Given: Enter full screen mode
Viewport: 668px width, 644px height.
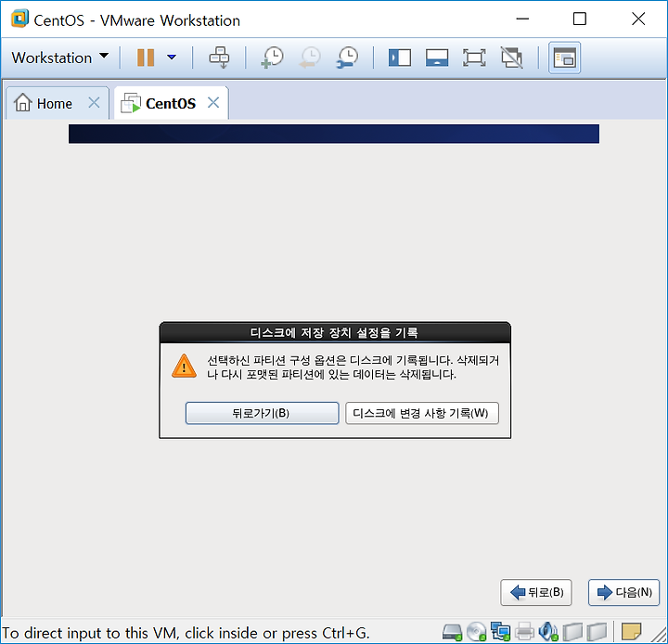Looking at the screenshot, I should pyautogui.click(x=474, y=58).
